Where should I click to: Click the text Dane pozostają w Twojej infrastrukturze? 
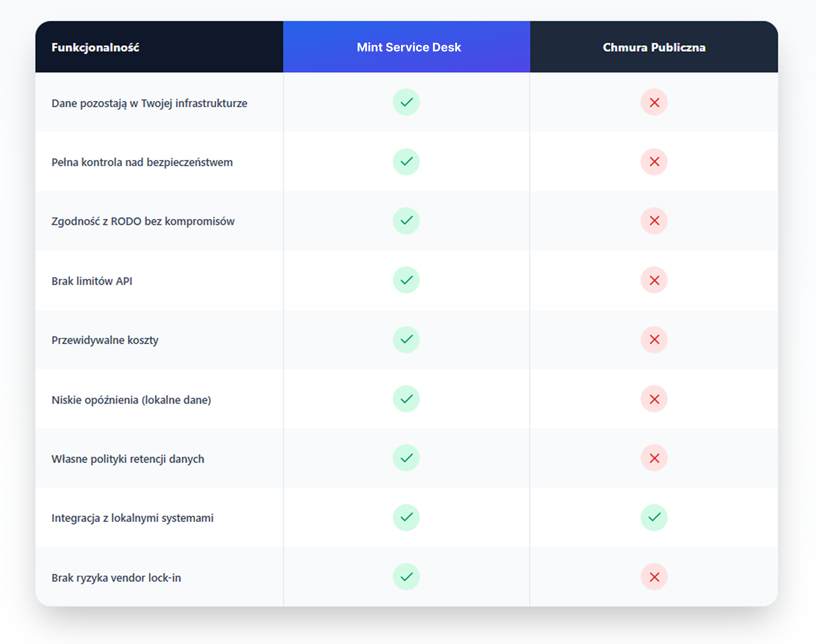[x=149, y=103]
